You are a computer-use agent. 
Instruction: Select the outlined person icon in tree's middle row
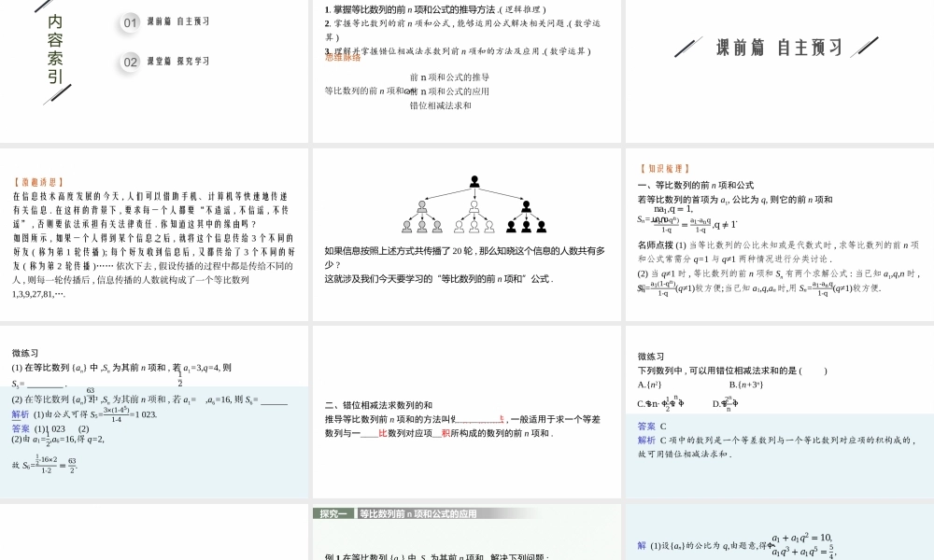pos(474,204)
